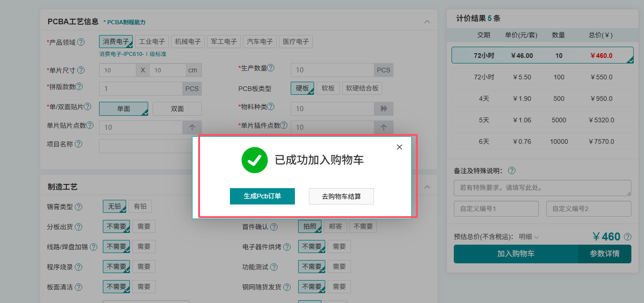
Task: Click help icon beside 功能测试
Action: point(274,267)
